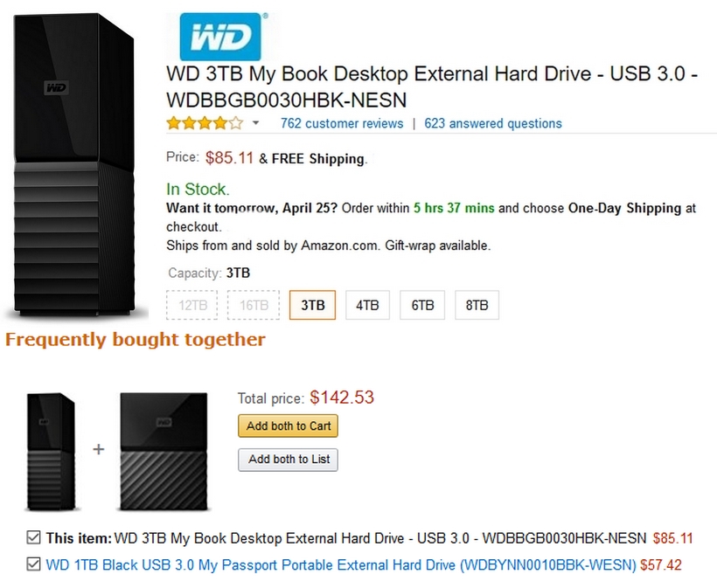717x588 pixels.
Task: Open the star rating dropdown arrow
Action: (x=256, y=123)
